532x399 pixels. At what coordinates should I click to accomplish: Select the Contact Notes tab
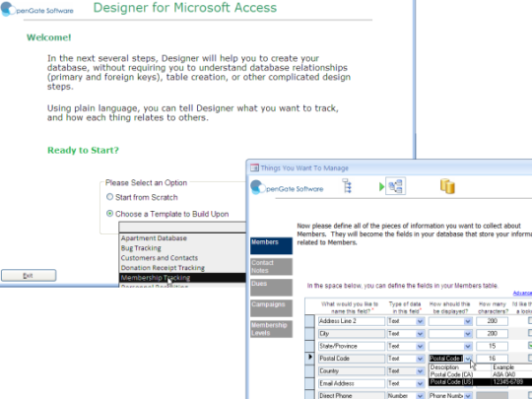click(271, 267)
